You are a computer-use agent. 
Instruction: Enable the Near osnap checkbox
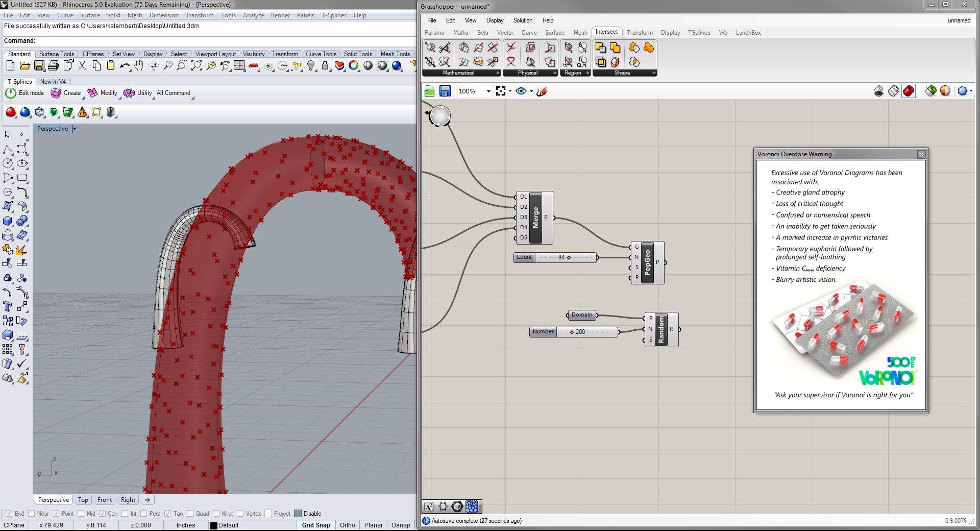coord(32,514)
